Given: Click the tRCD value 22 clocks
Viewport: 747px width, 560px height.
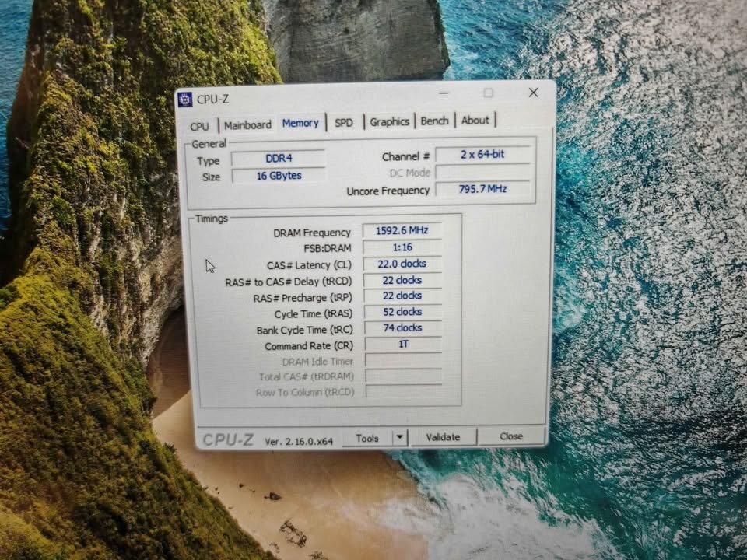Looking at the screenshot, I should tap(402, 280).
